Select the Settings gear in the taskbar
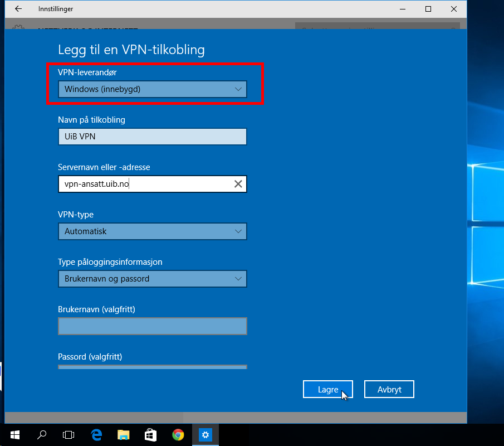 point(205,435)
